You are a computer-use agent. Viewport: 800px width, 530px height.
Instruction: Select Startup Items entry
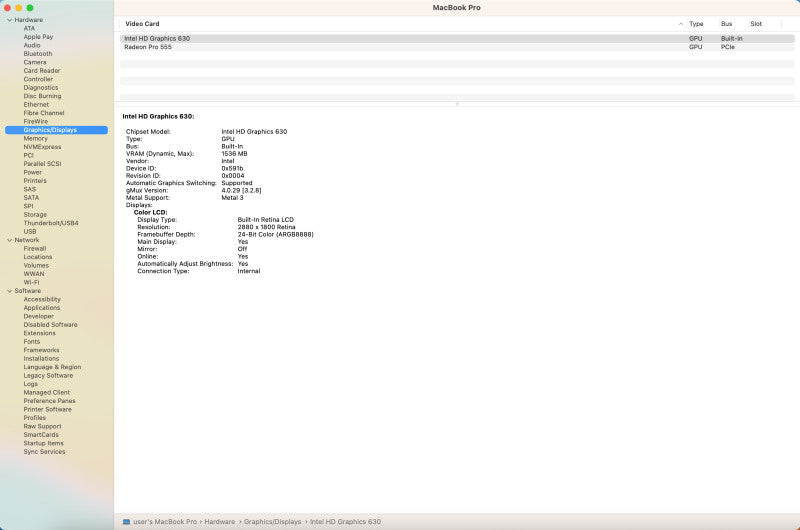pyautogui.click(x=44, y=443)
